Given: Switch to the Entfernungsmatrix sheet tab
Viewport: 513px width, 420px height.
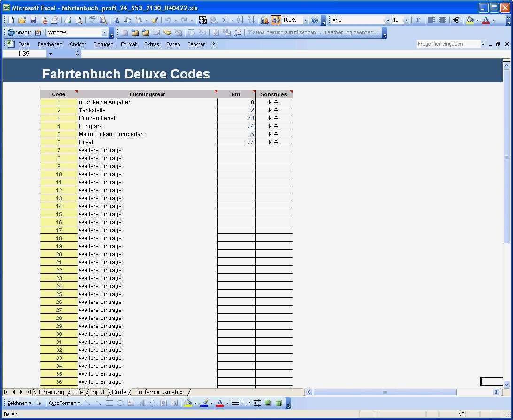Looking at the screenshot, I should tap(159, 392).
